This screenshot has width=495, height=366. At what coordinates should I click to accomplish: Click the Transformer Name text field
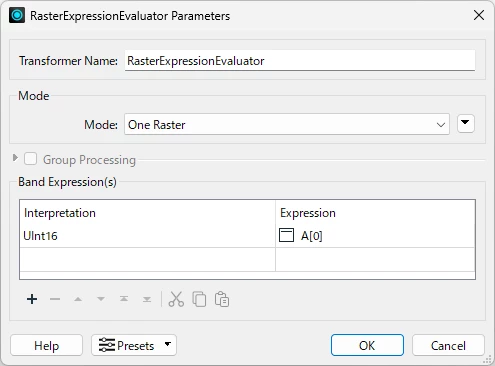300,61
